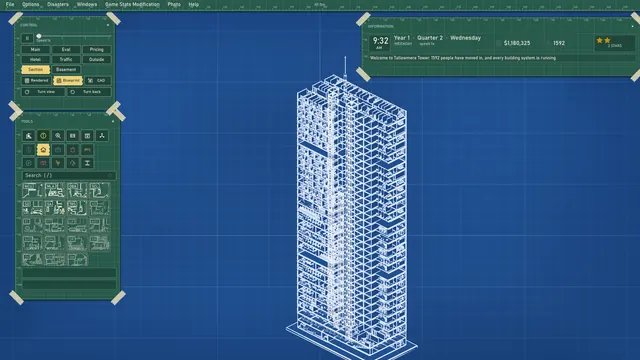Click the money icon beside $1,180,325

click(499, 43)
